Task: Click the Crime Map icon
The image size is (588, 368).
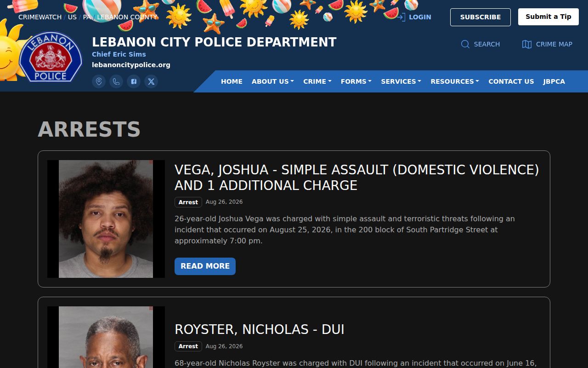Action: [527, 44]
